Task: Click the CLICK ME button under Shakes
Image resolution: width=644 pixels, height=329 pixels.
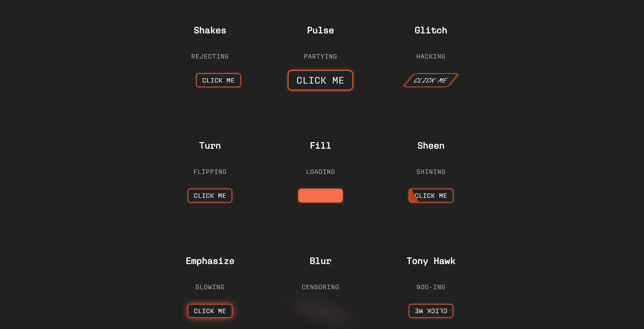Action: [x=218, y=80]
